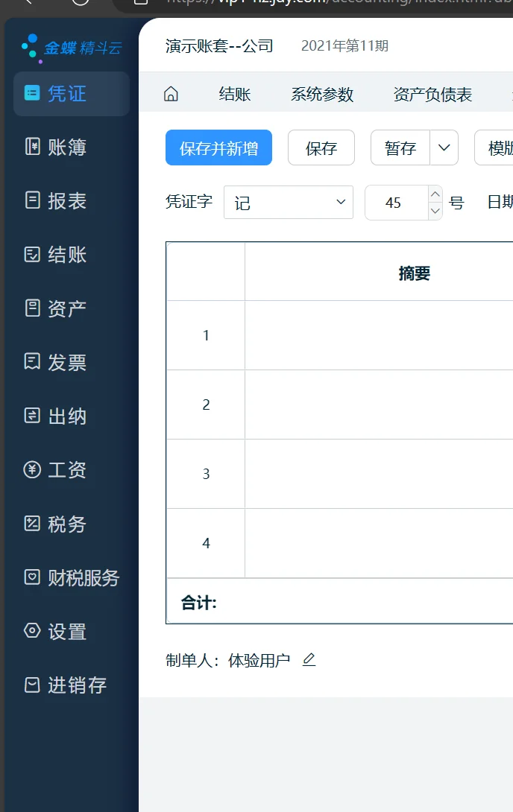
Task: Click the 摘要 cell in row 3
Action: [379, 474]
